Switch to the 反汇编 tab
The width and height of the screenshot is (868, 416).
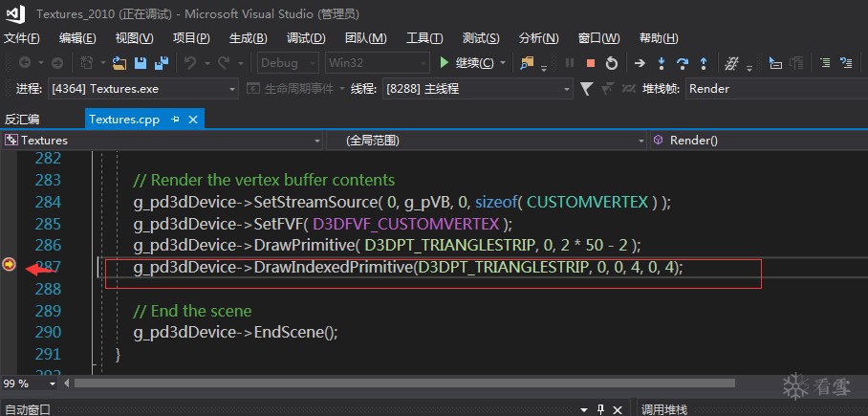tap(22, 120)
